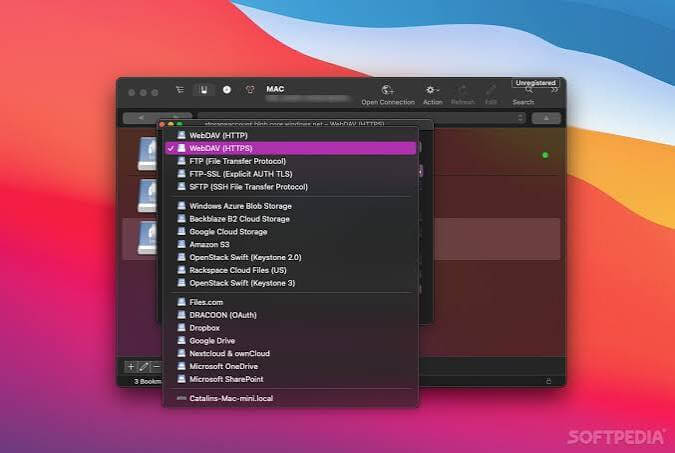
Task: Select Backblaze B2 Cloud Storage
Action: pyautogui.click(x=291, y=219)
